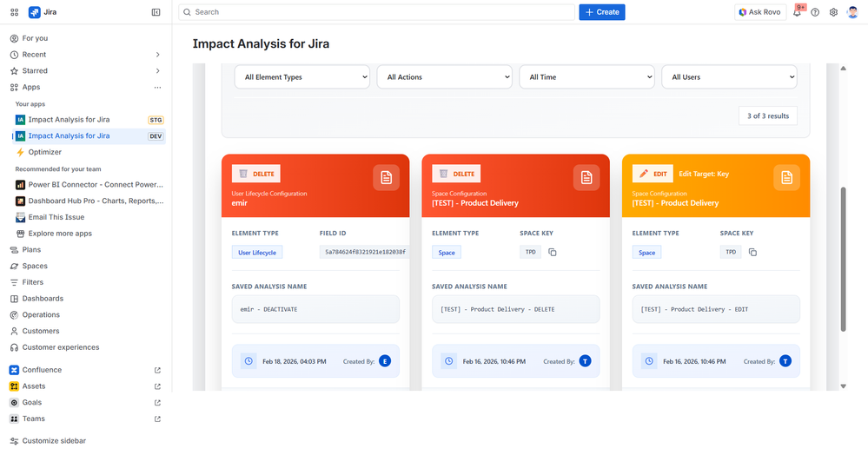The height and width of the screenshot is (455, 868).
Task: Open the app switcher grid icon
Action: tap(15, 12)
